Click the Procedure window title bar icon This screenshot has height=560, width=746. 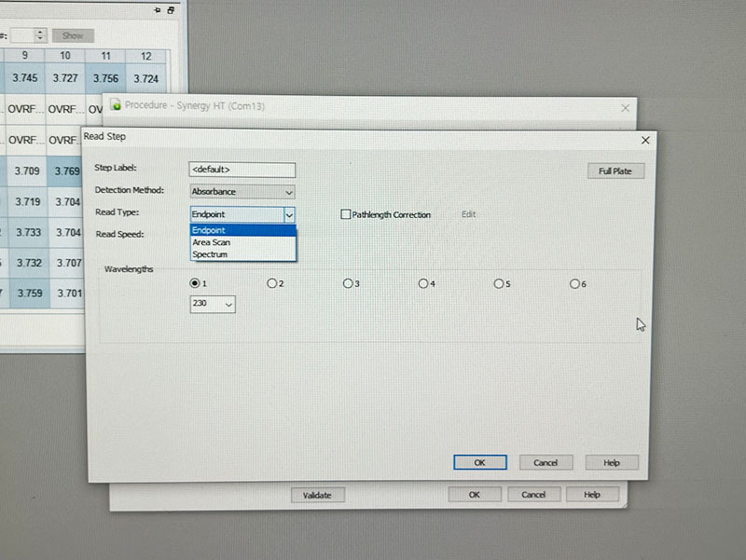(116, 105)
